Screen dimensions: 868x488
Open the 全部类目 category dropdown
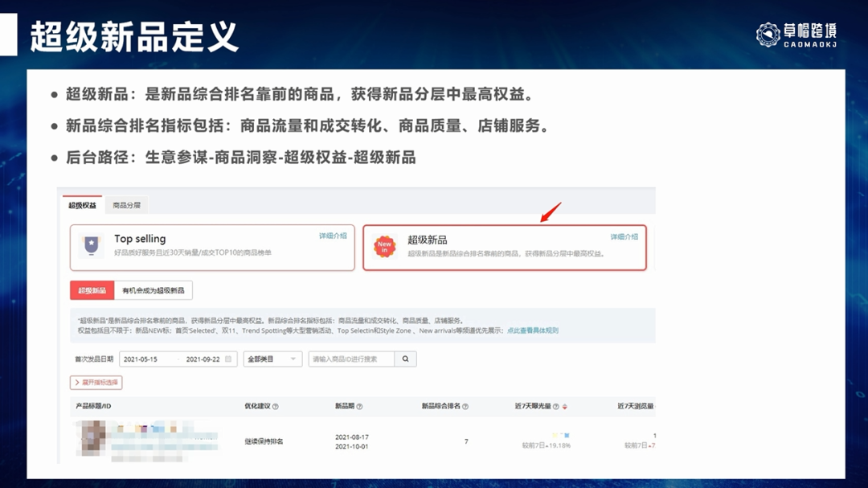272,359
